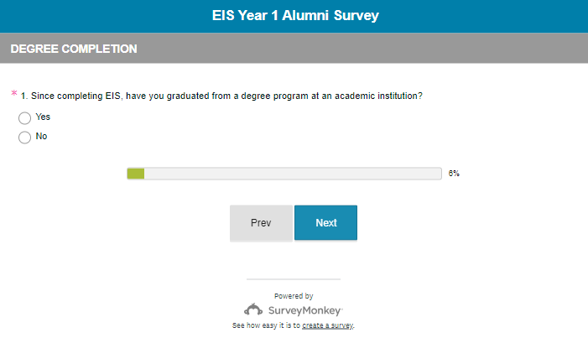Click the red required asterisk icon

pos(13,94)
